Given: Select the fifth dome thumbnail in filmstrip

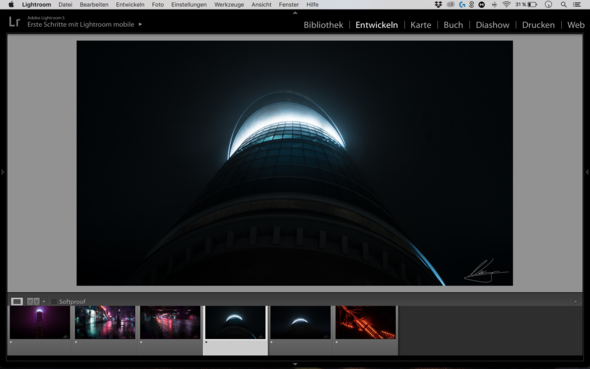Looking at the screenshot, I should (x=300, y=322).
